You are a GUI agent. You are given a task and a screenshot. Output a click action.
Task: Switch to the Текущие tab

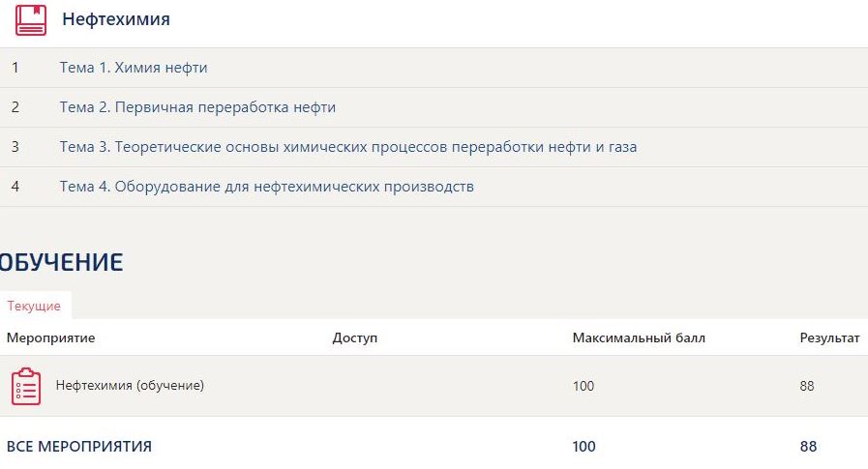click(x=34, y=306)
